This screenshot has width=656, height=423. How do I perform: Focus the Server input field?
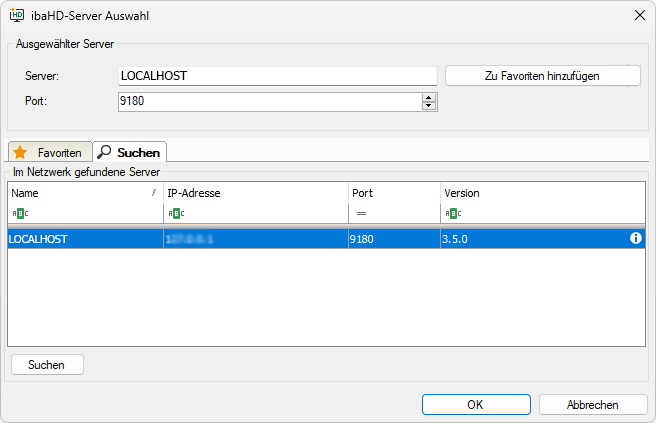coord(277,76)
